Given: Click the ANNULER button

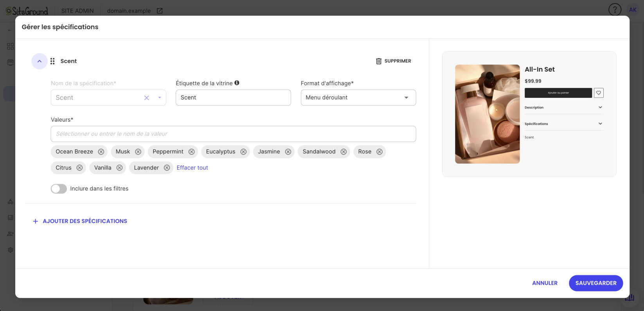Looking at the screenshot, I should pyautogui.click(x=545, y=283).
